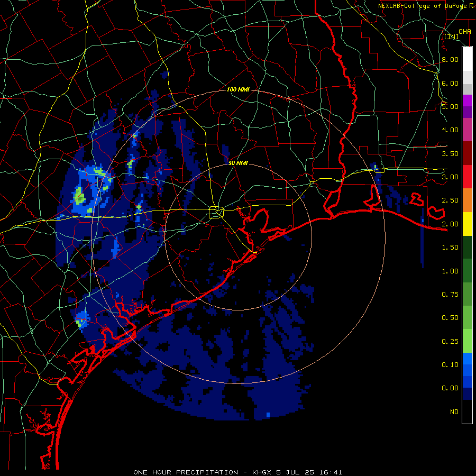Click the 1.00 legend value

point(450,271)
